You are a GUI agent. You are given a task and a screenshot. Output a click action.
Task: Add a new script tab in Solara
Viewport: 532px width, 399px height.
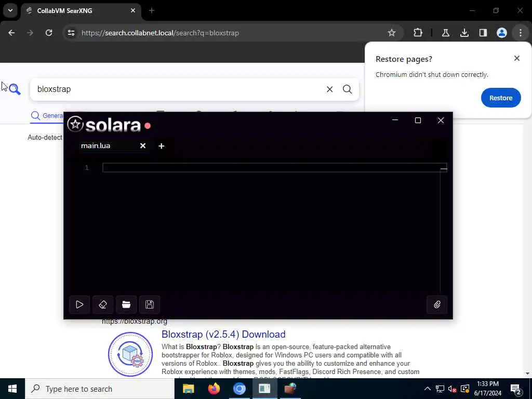(x=162, y=146)
